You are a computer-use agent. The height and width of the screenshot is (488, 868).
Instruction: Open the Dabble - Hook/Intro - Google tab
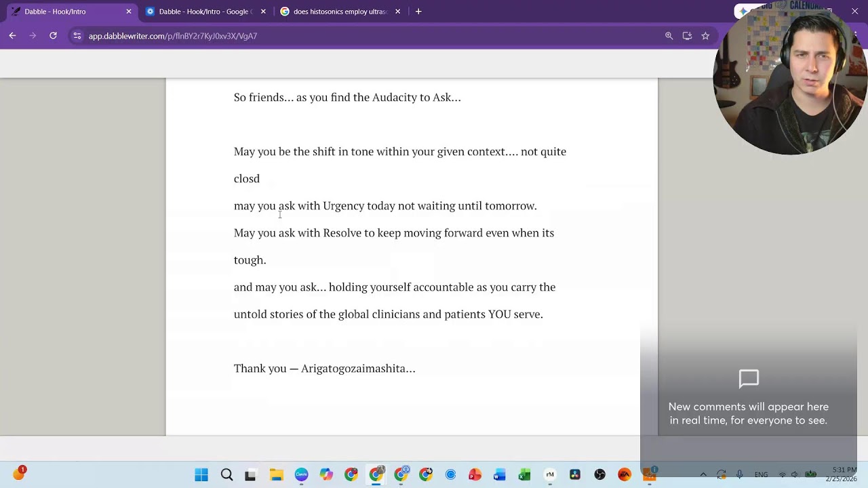pos(206,12)
